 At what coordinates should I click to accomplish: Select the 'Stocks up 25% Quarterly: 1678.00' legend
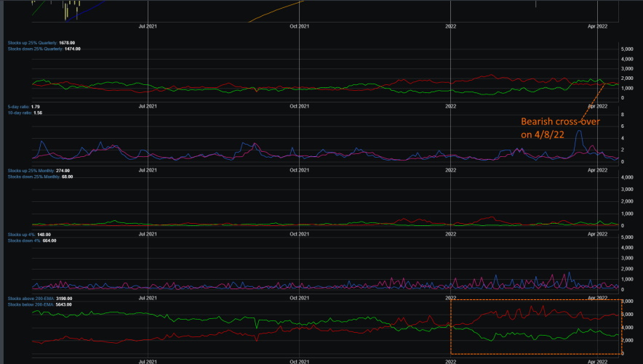pos(41,43)
